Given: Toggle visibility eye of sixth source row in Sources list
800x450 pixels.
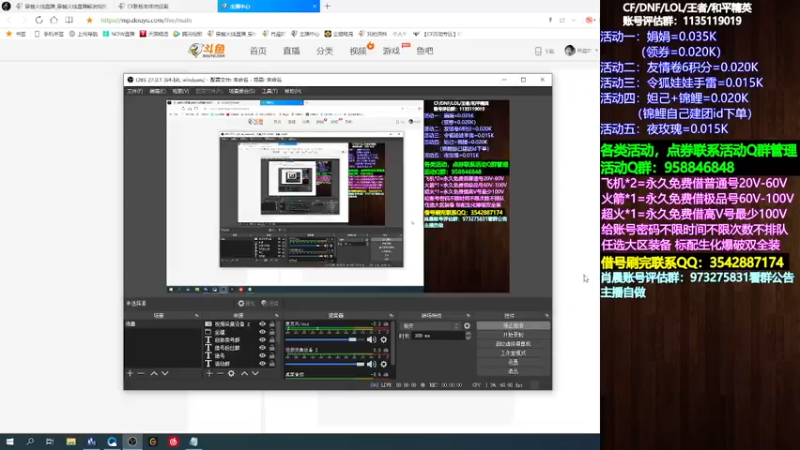Looking at the screenshot, I should pyautogui.click(x=262, y=364).
